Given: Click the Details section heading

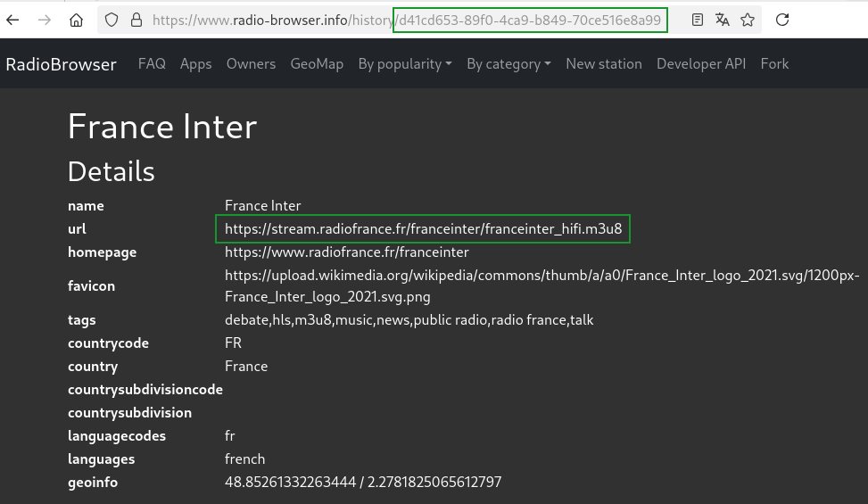Looking at the screenshot, I should point(112,171).
